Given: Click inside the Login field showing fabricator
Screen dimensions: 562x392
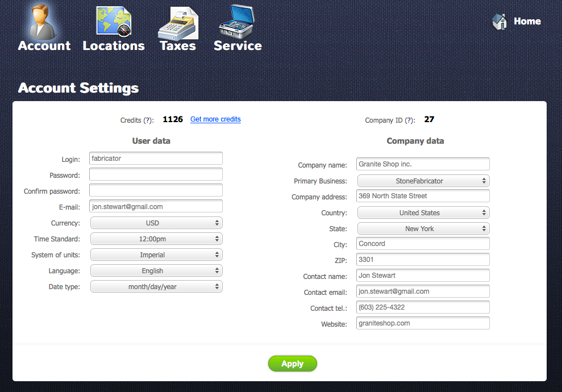Looking at the screenshot, I should click(x=156, y=159).
